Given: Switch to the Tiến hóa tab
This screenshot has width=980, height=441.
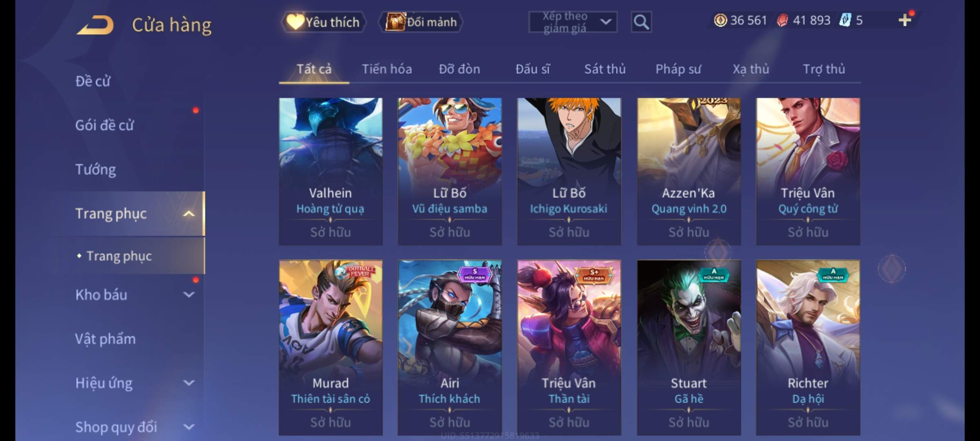Looking at the screenshot, I should click(387, 69).
